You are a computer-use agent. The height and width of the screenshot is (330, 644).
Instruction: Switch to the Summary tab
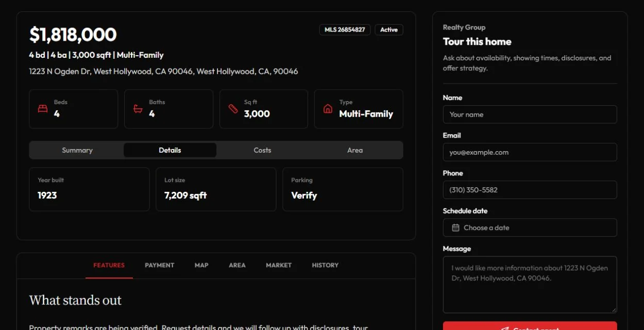tap(77, 150)
